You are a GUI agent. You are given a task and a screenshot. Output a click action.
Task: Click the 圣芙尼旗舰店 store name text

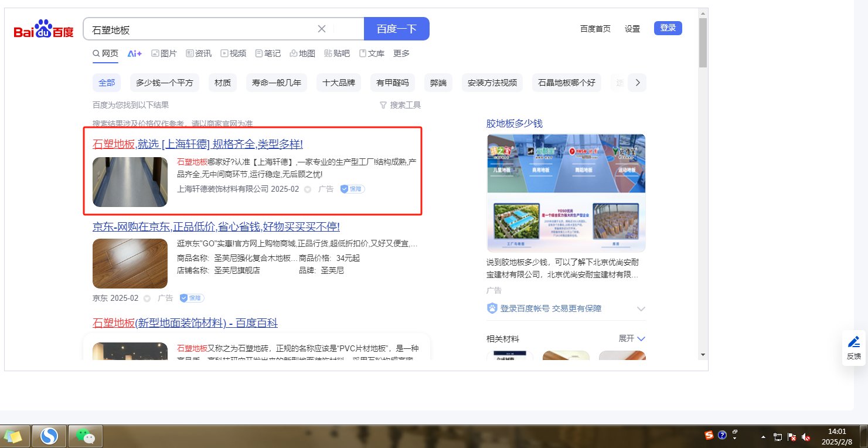[237, 270]
